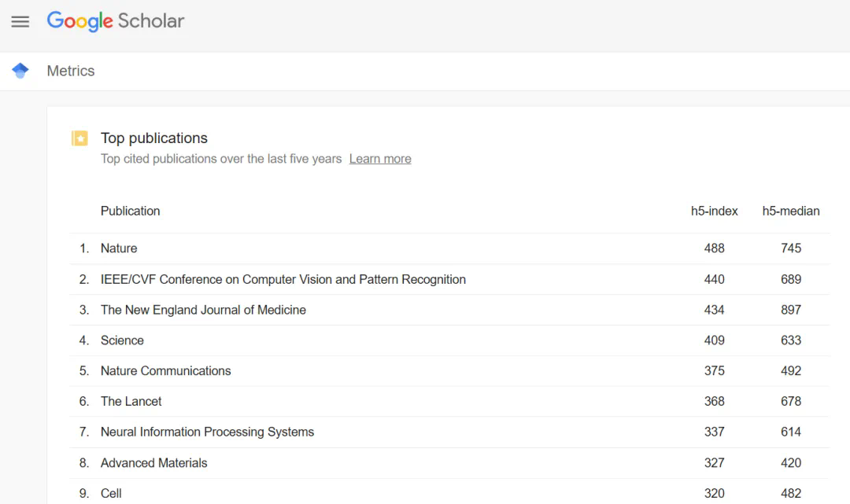Open Science's h5-index value 409

point(714,340)
